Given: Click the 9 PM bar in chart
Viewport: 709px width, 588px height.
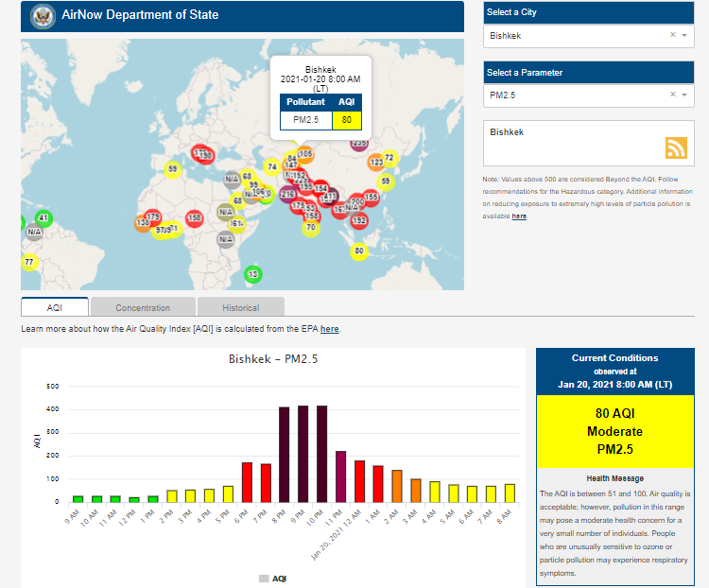Looking at the screenshot, I should [303, 454].
